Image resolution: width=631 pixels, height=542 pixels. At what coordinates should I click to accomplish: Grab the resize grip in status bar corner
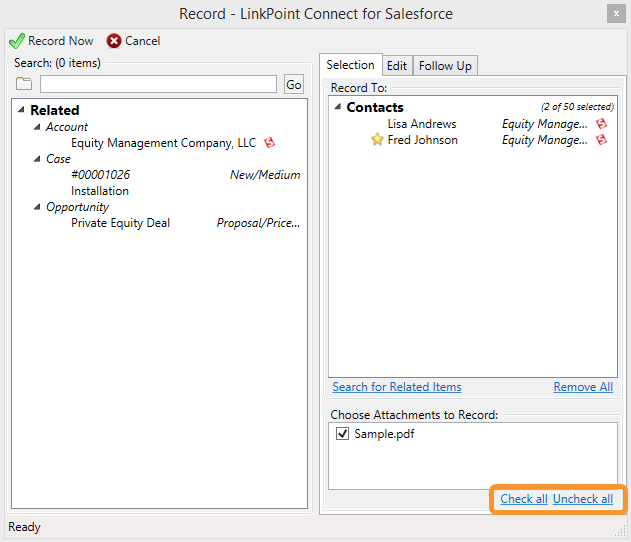click(x=620, y=531)
